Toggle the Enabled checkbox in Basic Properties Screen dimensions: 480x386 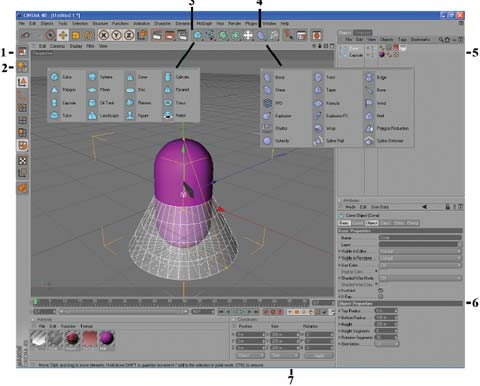380,290
